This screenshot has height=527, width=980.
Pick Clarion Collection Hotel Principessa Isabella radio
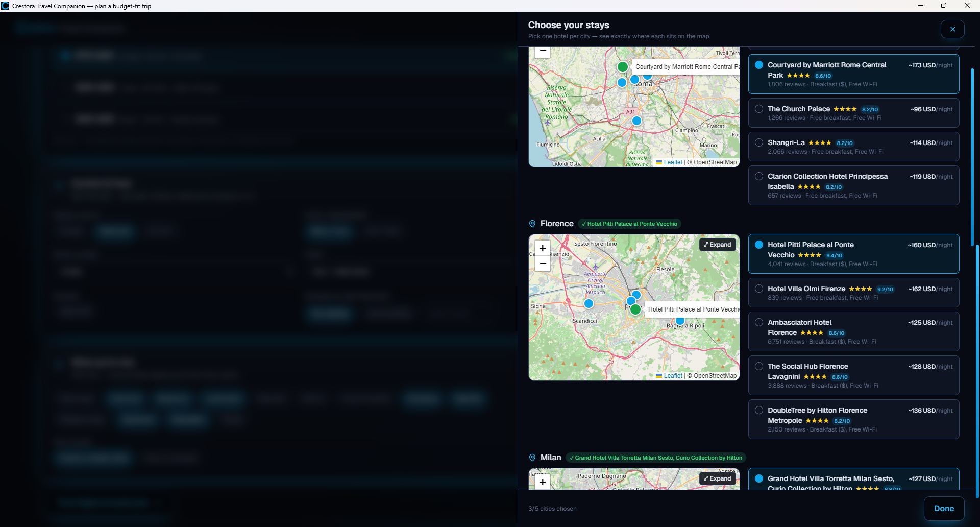(759, 176)
